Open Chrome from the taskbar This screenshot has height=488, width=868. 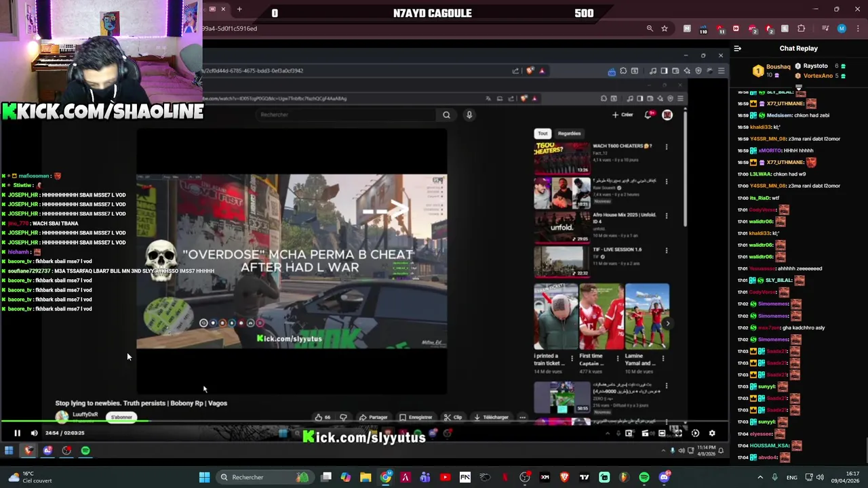pyautogui.click(x=385, y=477)
